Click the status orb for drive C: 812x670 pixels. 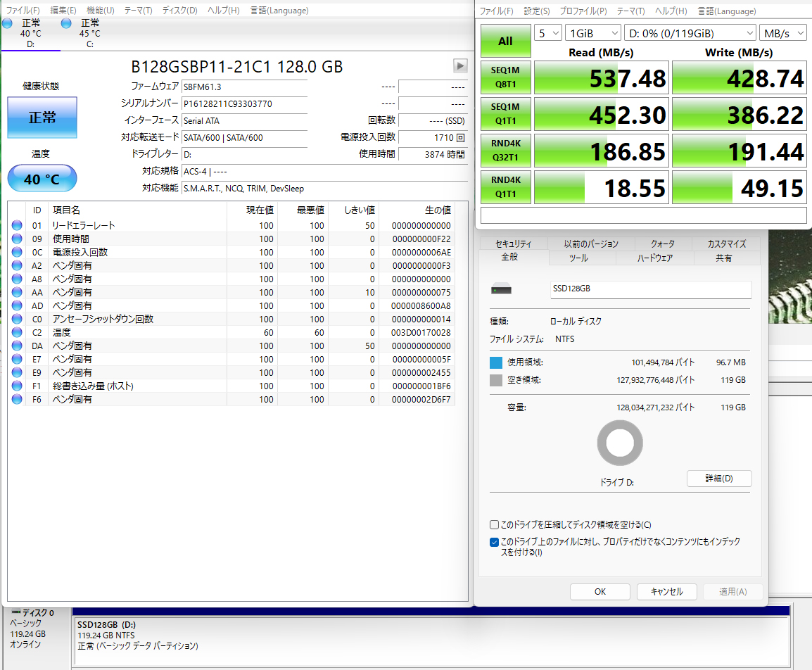coord(66,23)
